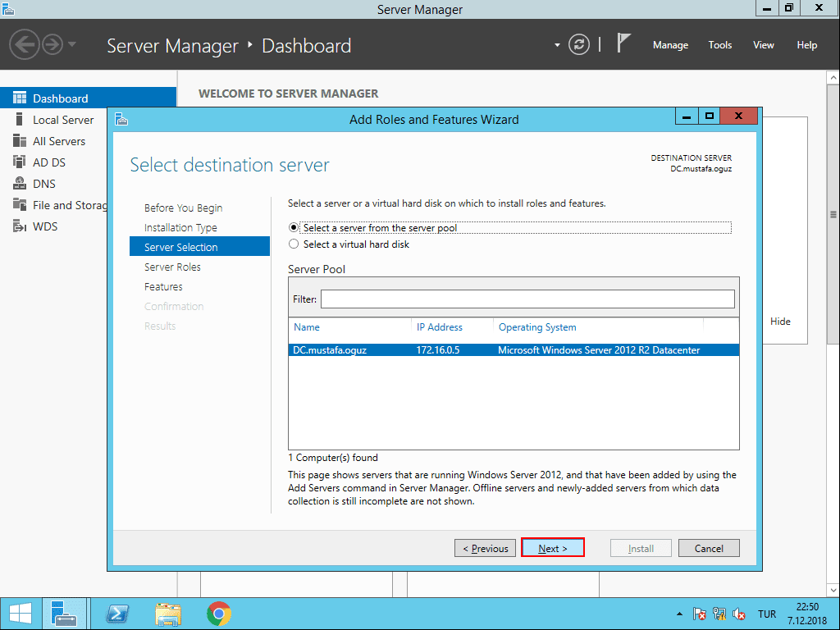
Task: Sort server pool by IP Address column
Action: point(440,326)
